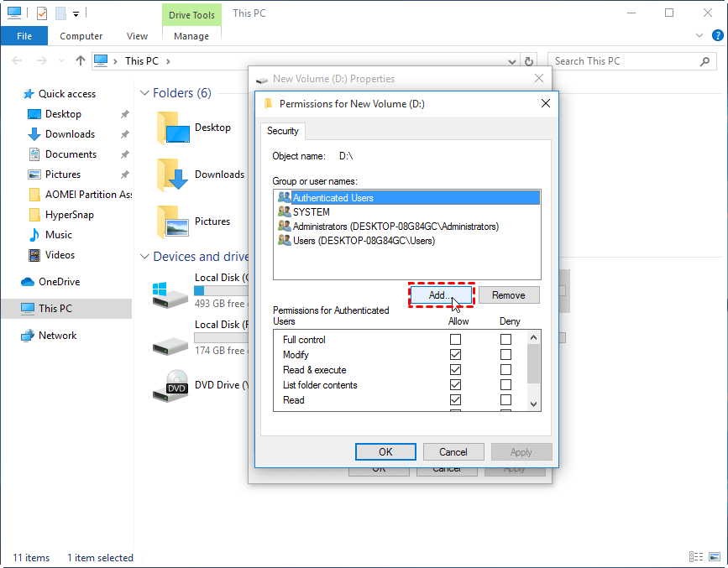This screenshot has width=728, height=568.
Task: Click the Explorer Help icon
Action: [717, 35]
